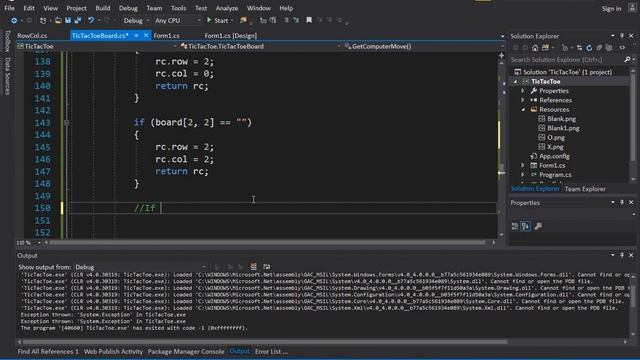This screenshot has width=640, height=360.
Task: Open the Toolbox side tab
Action: [x=7, y=41]
